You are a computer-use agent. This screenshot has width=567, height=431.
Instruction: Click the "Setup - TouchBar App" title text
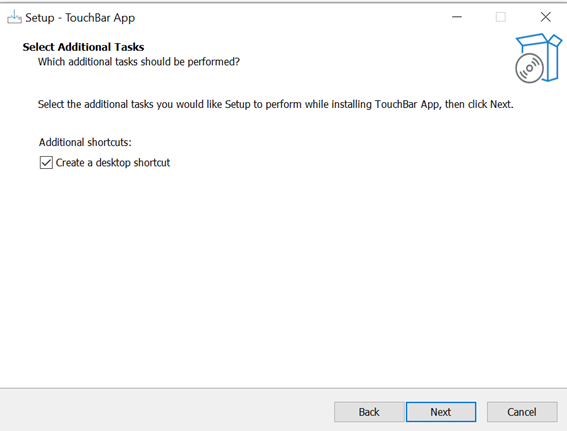pyautogui.click(x=80, y=18)
